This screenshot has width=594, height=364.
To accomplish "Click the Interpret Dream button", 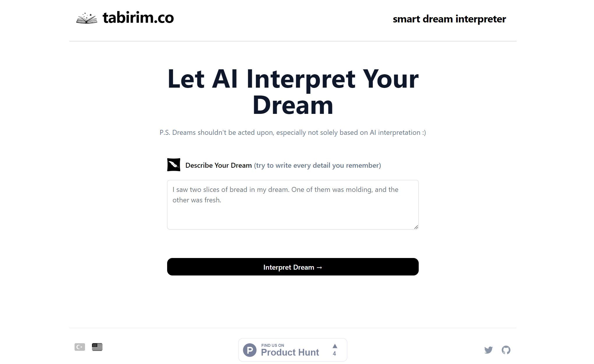I will coord(293,266).
